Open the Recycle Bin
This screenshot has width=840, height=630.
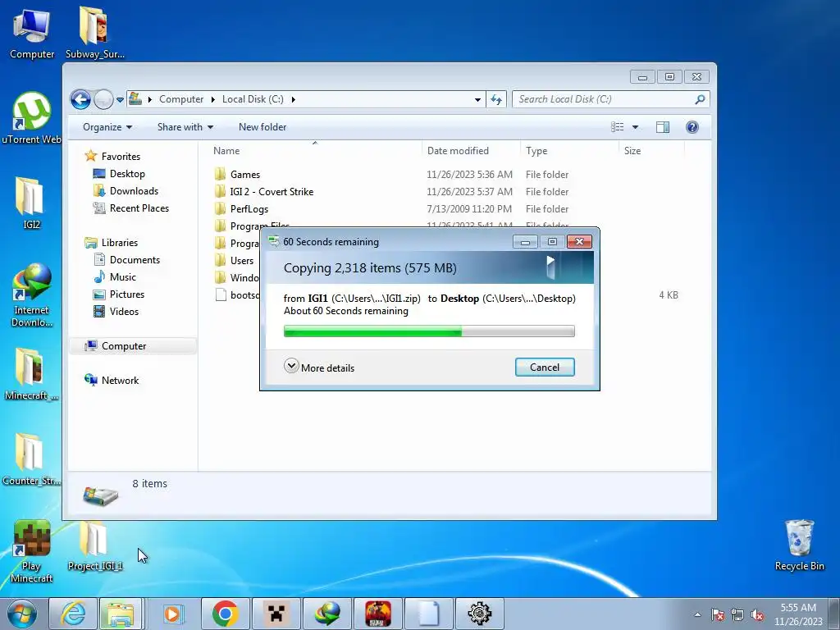click(x=799, y=545)
